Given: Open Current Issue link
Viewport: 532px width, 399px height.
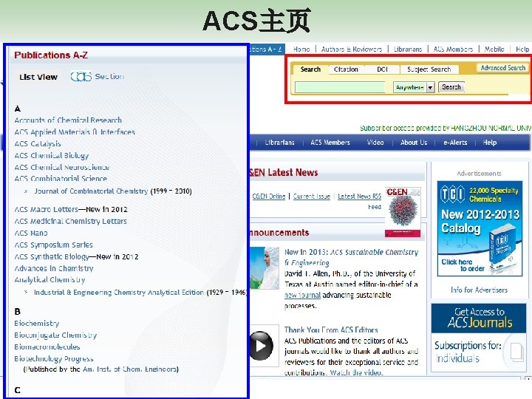Looking at the screenshot, I should click(312, 196).
